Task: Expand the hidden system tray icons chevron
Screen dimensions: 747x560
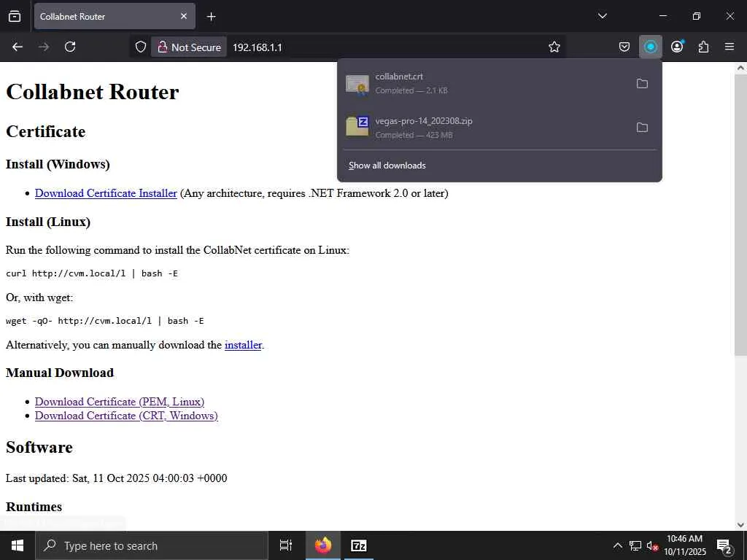Action: point(617,545)
